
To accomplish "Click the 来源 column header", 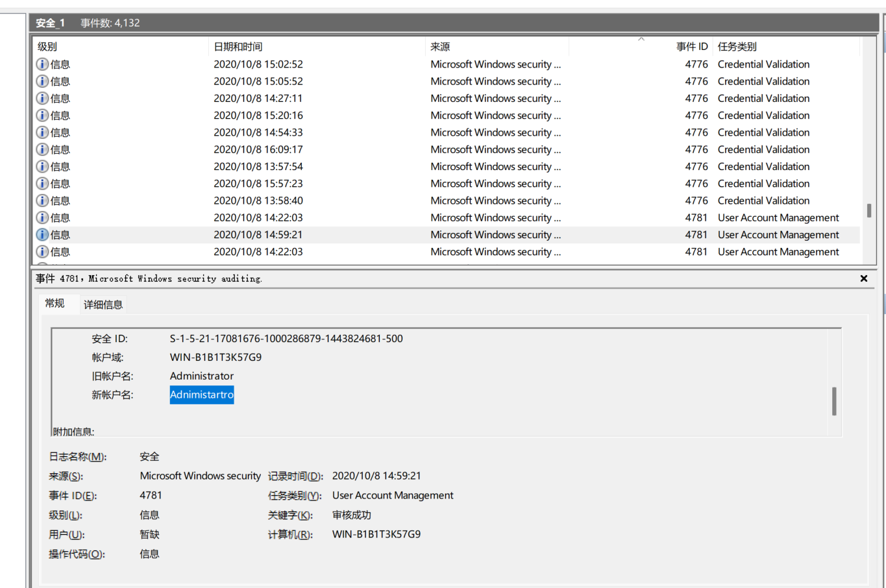I will pos(439,46).
